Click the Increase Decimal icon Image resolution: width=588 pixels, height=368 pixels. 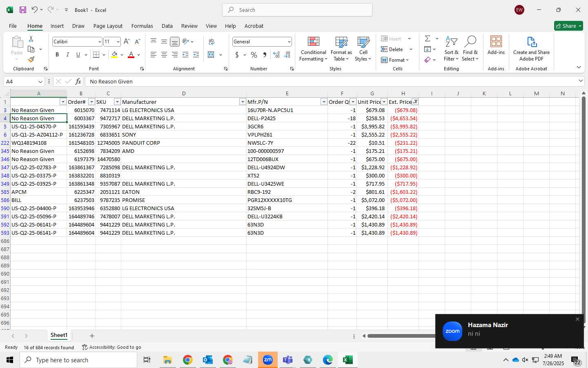276,55
